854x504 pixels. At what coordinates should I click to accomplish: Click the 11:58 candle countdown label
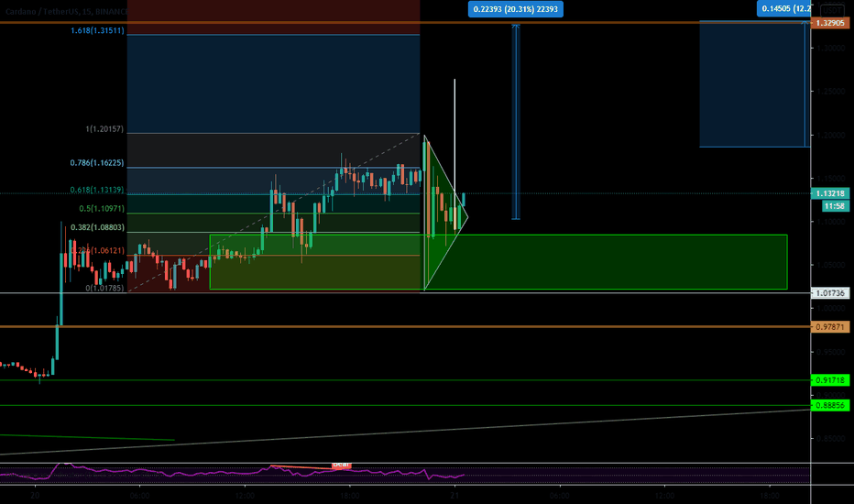835,206
